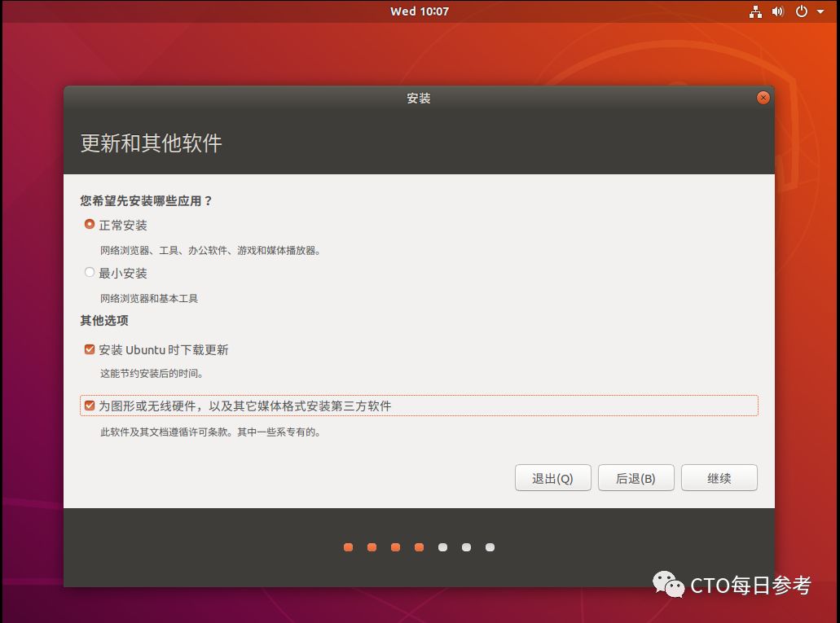The image size is (840, 623).
Task: Click the 退出(Q) button
Action: pyautogui.click(x=552, y=478)
